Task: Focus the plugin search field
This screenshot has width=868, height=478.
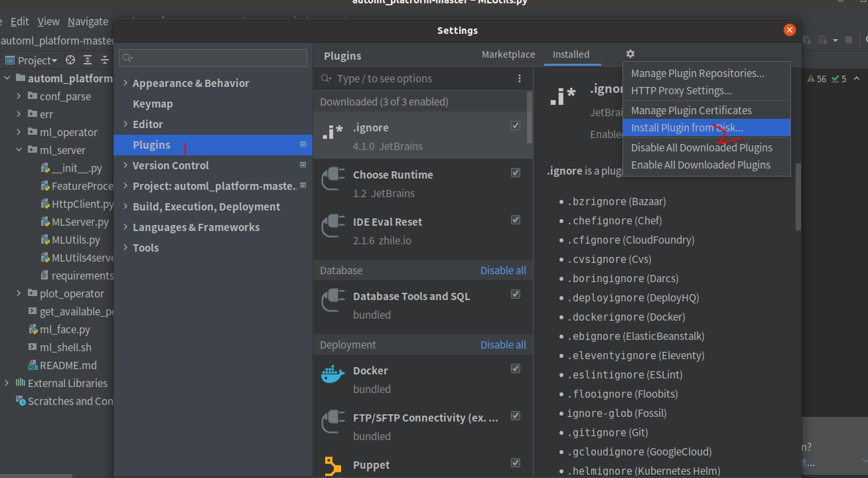Action: click(425, 78)
